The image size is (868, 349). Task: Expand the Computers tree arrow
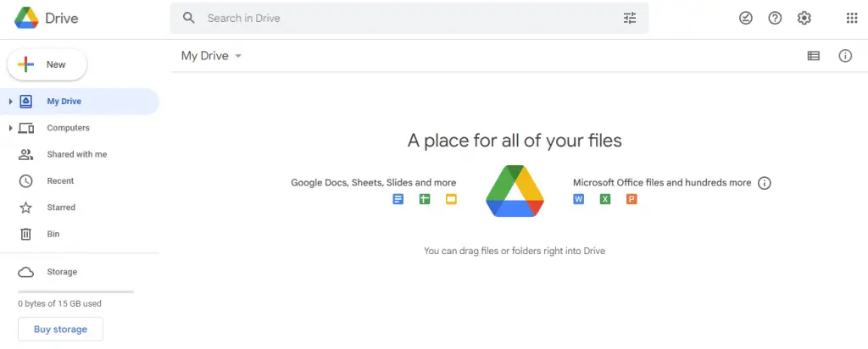pos(10,128)
